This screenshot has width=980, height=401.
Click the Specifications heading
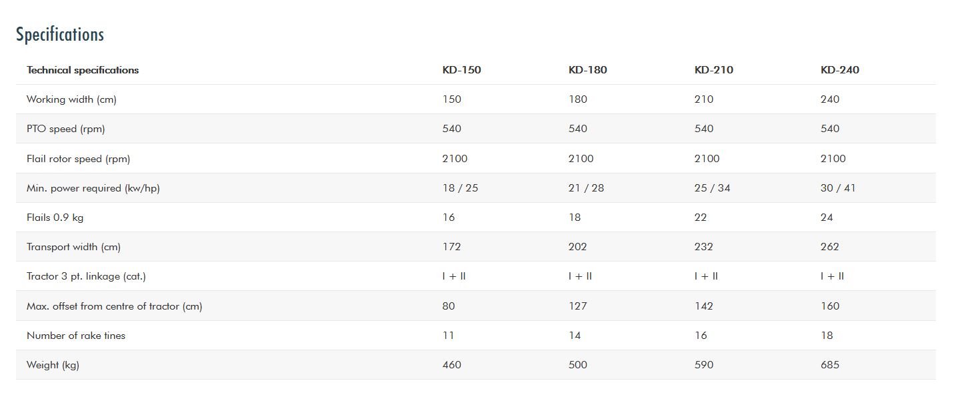point(60,35)
